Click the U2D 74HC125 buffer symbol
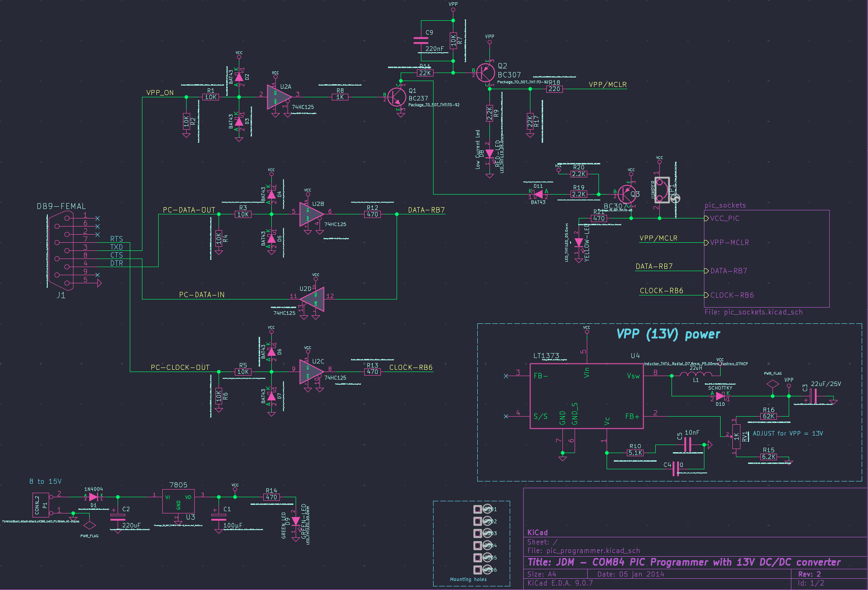The width and height of the screenshot is (868, 590). point(312,299)
